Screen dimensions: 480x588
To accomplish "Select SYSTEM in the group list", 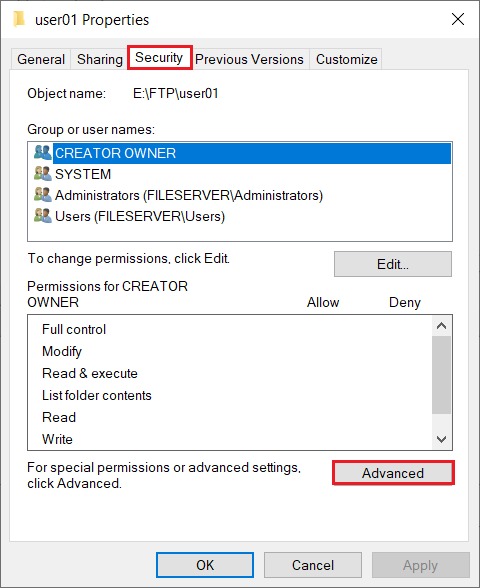I will 83,174.
